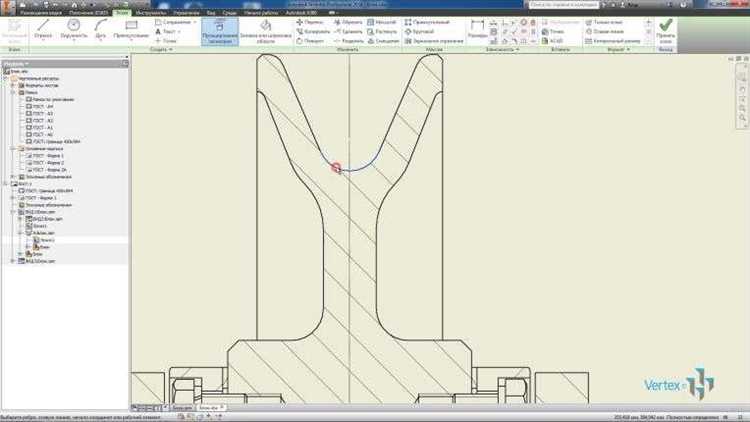This screenshot has height=422, width=750.
Task: Select the ГОСТ - А3 tree item
Action: [43, 113]
